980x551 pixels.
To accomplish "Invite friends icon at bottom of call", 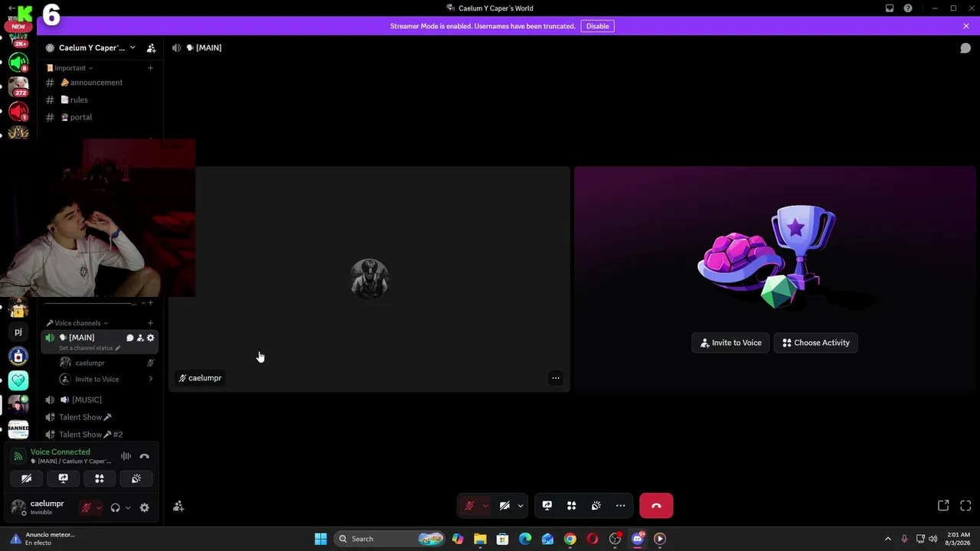I will point(178,506).
